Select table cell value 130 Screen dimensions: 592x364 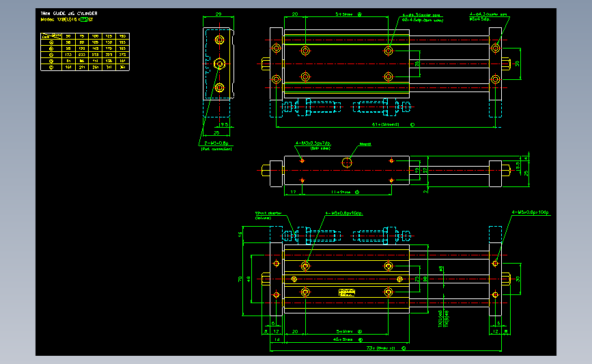coord(109,42)
